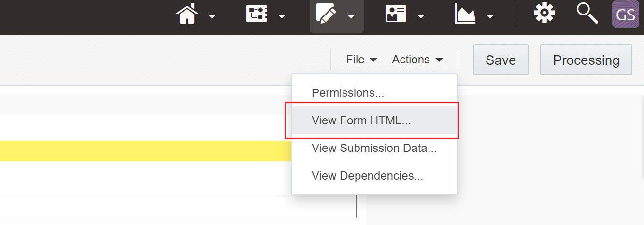Image resolution: width=644 pixels, height=225 pixels.
Task: Open the GS user avatar
Action: (x=625, y=14)
